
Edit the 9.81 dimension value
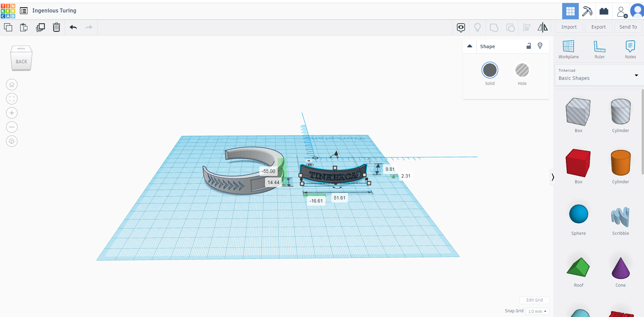coord(390,169)
